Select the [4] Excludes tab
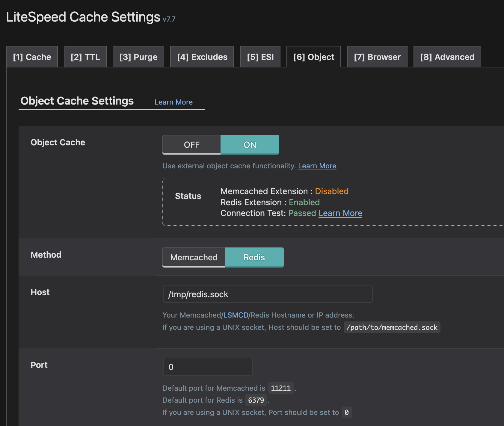Viewport: 504px width, 426px height. [x=202, y=57]
